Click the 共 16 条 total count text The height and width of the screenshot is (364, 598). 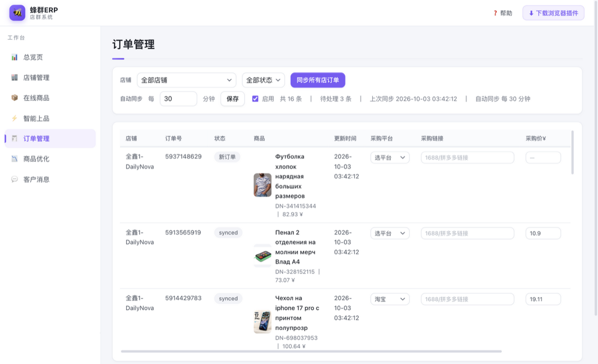click(291, 99)
